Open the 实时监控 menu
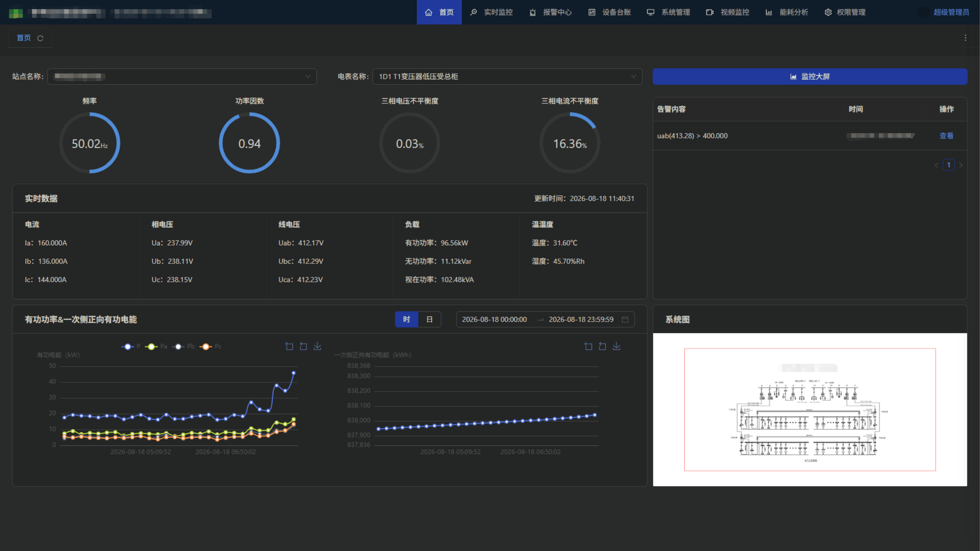Screen dimensions: 980x551 (492, 12)
